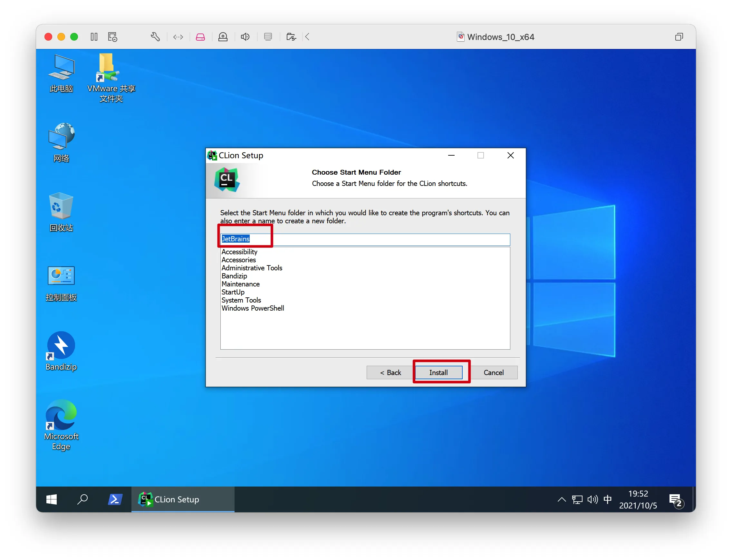Click the VM sound speaker icon
The image size is (732, 560).
[x=245, y=37]
